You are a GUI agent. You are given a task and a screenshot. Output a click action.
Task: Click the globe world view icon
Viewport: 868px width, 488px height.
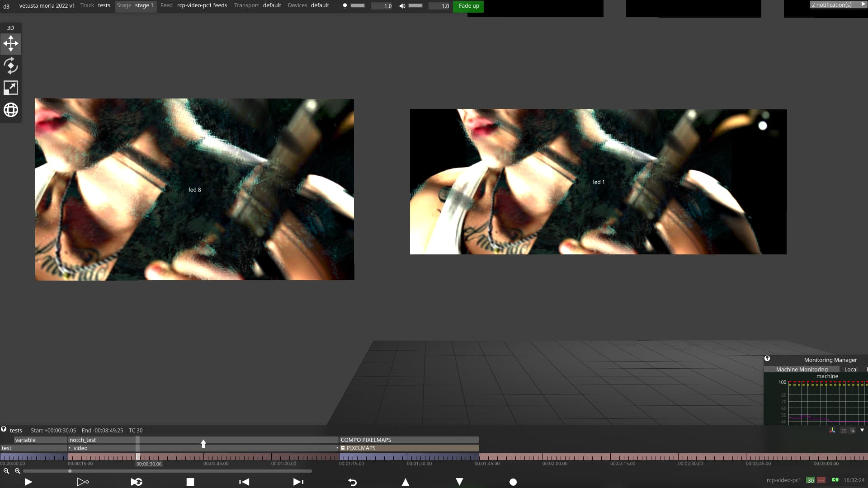click(11, 110)
